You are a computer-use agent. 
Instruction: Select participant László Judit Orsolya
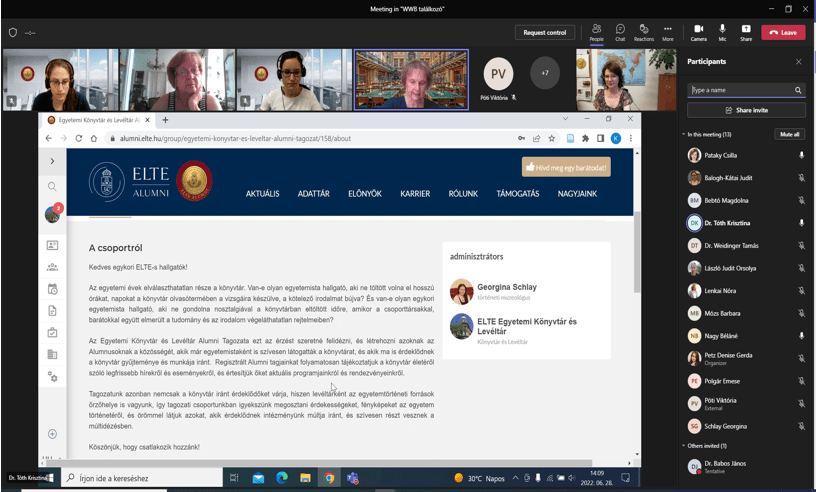(x=746, y=268)
